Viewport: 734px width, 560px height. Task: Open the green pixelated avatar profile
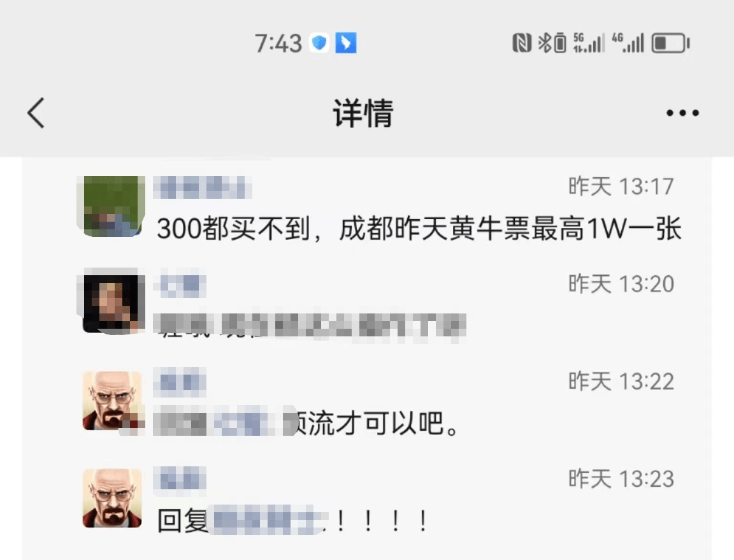[112, 206]
